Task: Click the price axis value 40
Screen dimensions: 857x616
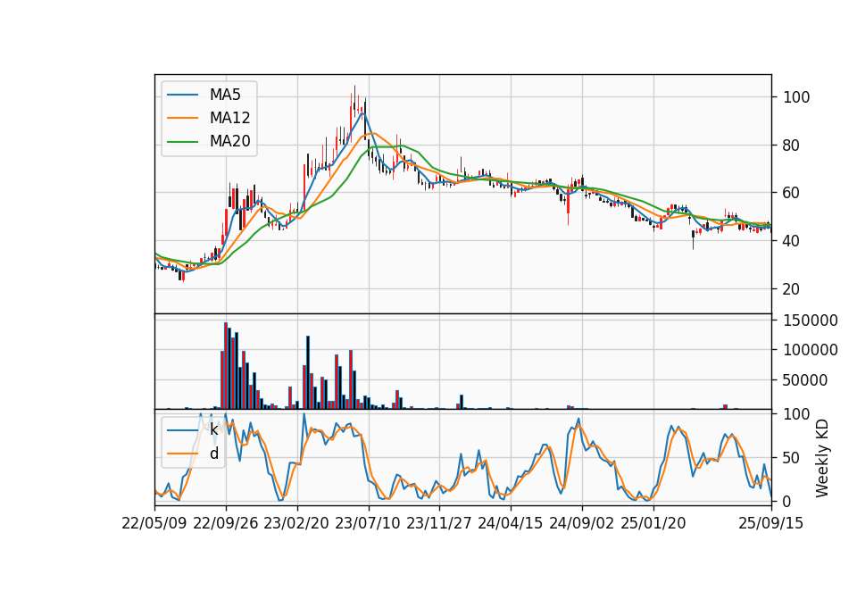Action: point(792,241)
